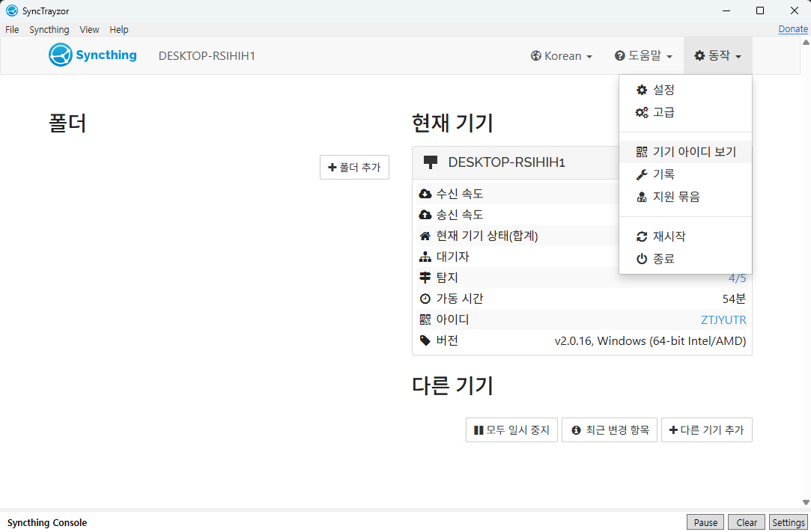
Task: Click the cogs icon beside 고급
Action: (642, 113)
